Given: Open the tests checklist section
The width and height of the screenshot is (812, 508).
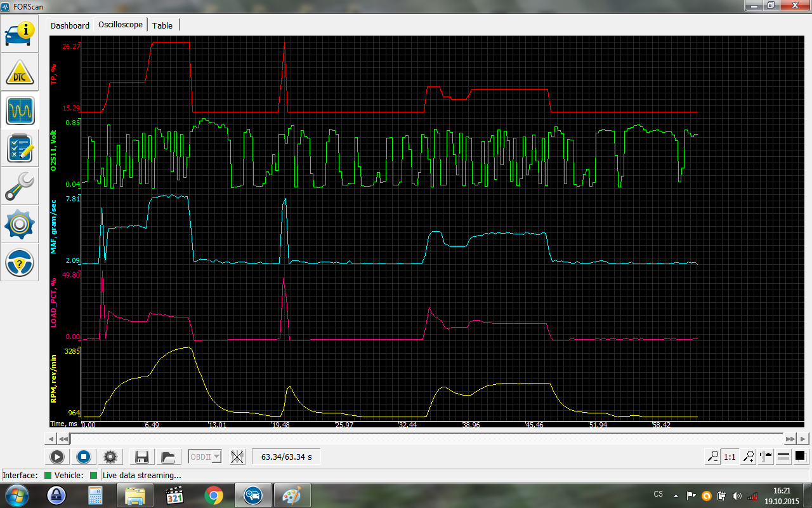Looking at the screenshot, I should pyautogui.click(x=20, y=149).
